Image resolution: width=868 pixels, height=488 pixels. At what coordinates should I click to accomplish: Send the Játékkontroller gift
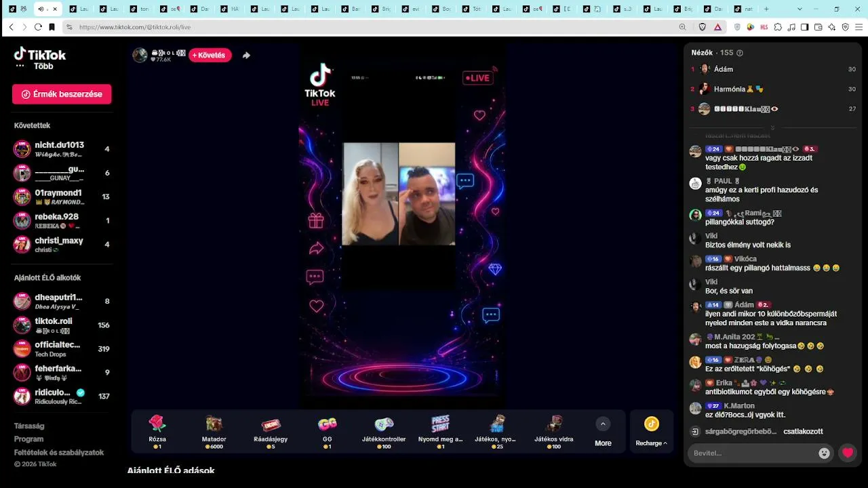(x=384, y=432)
